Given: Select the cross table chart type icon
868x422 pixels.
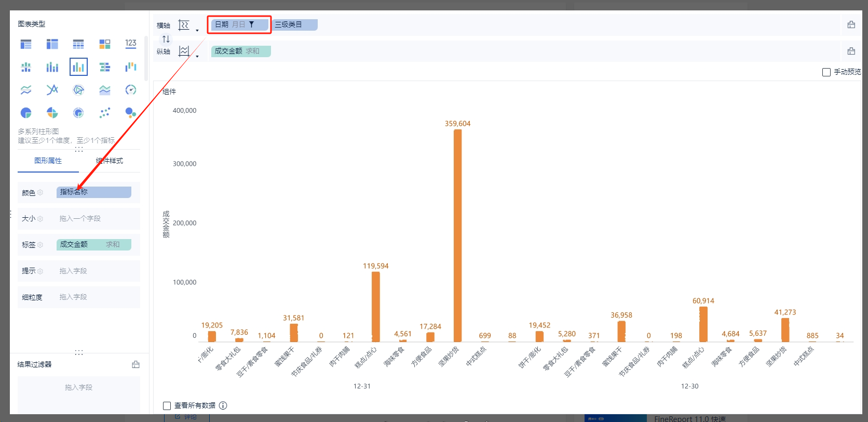Looking at the screenshot, I should coord(52,44).
